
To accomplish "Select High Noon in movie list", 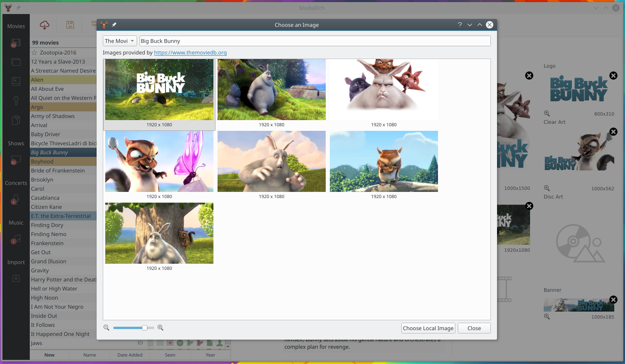I will coord(63,298).
